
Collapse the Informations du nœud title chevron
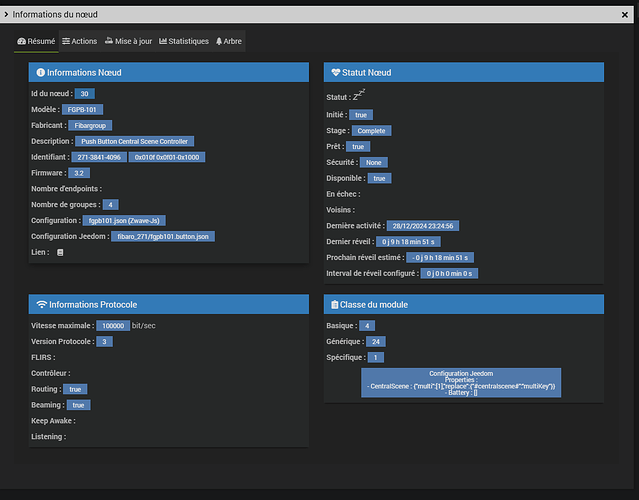coord(7,15)
